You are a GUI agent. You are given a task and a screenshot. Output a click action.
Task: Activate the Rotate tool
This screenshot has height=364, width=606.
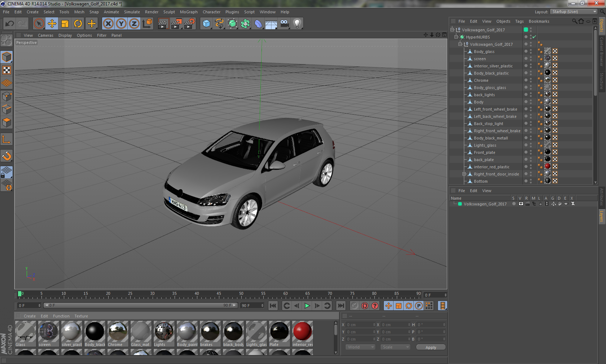point(78,24)
